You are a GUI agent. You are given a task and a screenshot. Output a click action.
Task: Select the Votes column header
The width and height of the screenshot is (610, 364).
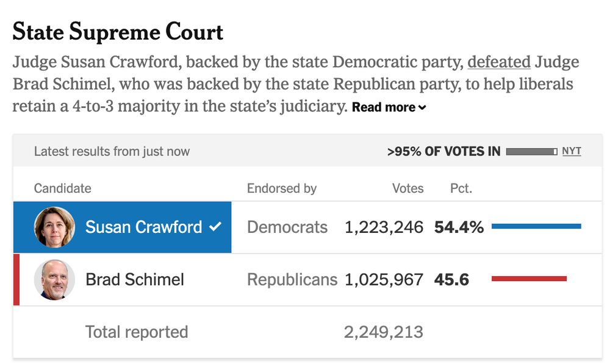click(x=407, y=188)
